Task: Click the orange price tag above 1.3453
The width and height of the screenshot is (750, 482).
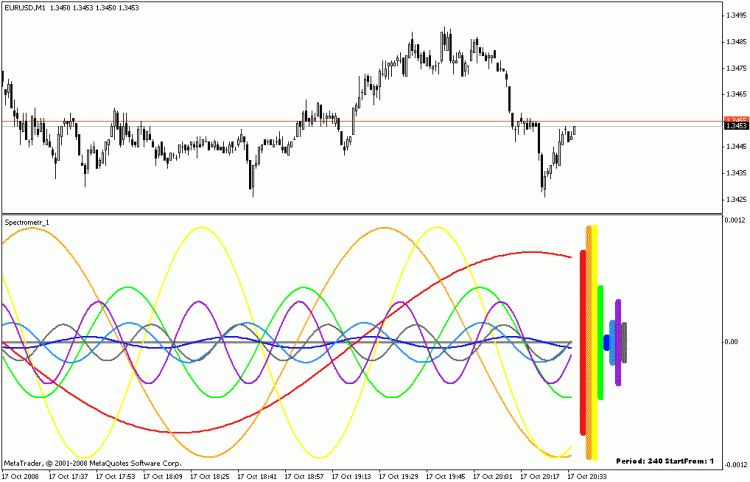Action: coord(736,119)
